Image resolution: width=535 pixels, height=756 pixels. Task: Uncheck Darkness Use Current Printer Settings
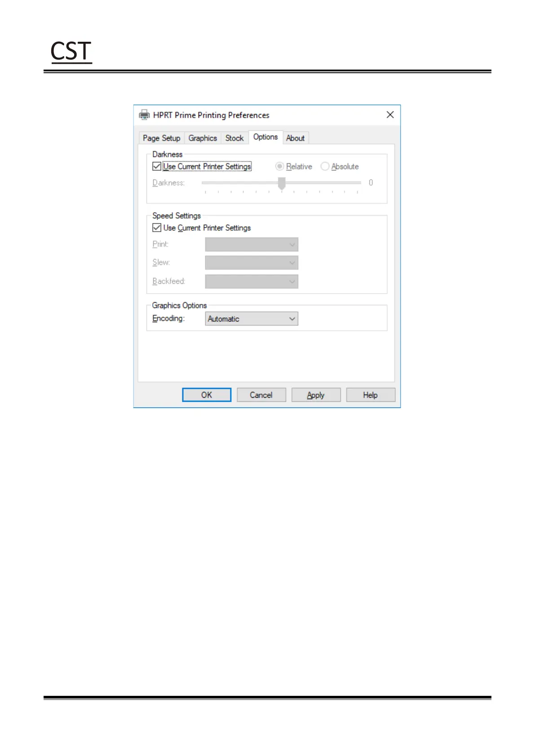(x=157, y=167)
